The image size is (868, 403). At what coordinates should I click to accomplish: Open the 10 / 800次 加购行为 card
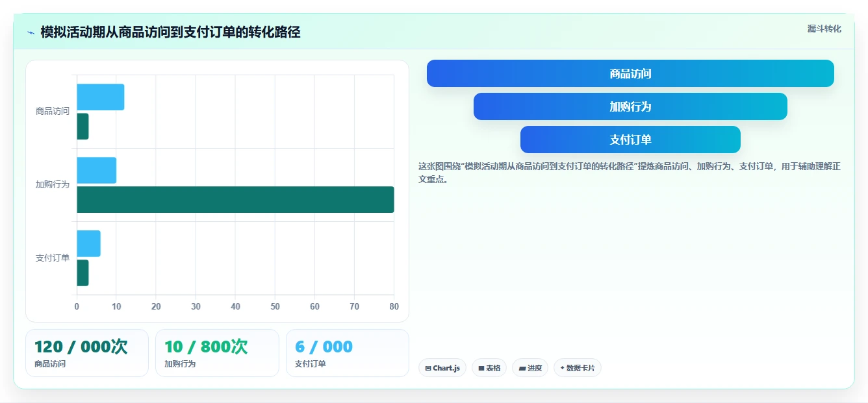(x=217, y=353)
